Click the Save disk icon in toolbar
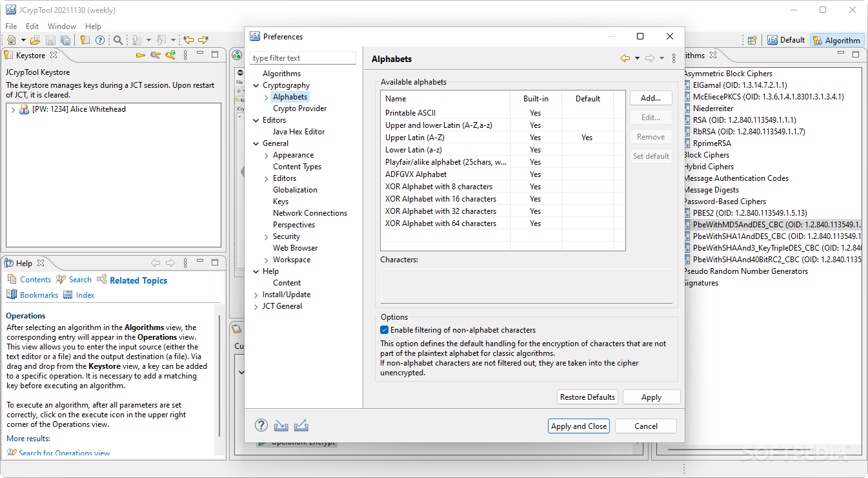The height and width of the screenshot is (478, 868). click(x=50, y=40)
